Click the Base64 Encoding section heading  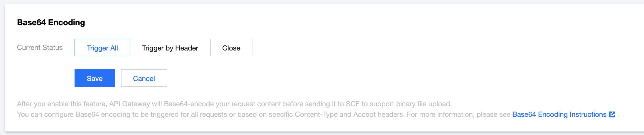(51, 23)
